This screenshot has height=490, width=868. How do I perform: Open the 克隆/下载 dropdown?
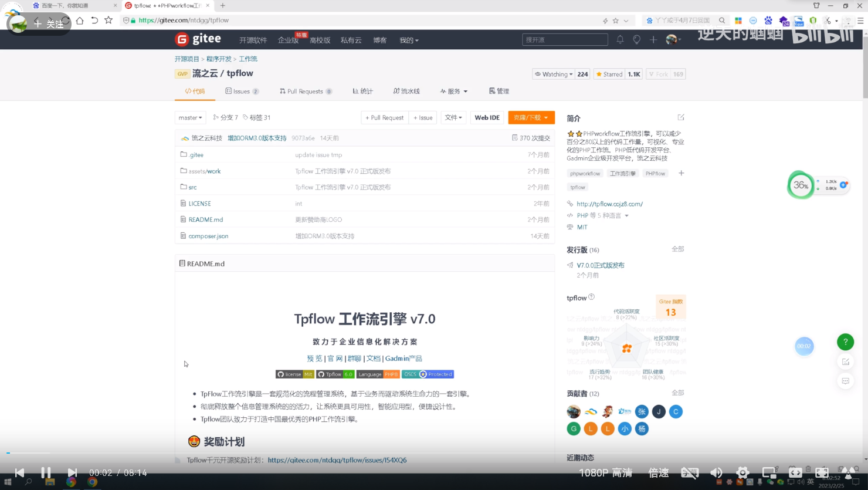(x=531, y=117)
